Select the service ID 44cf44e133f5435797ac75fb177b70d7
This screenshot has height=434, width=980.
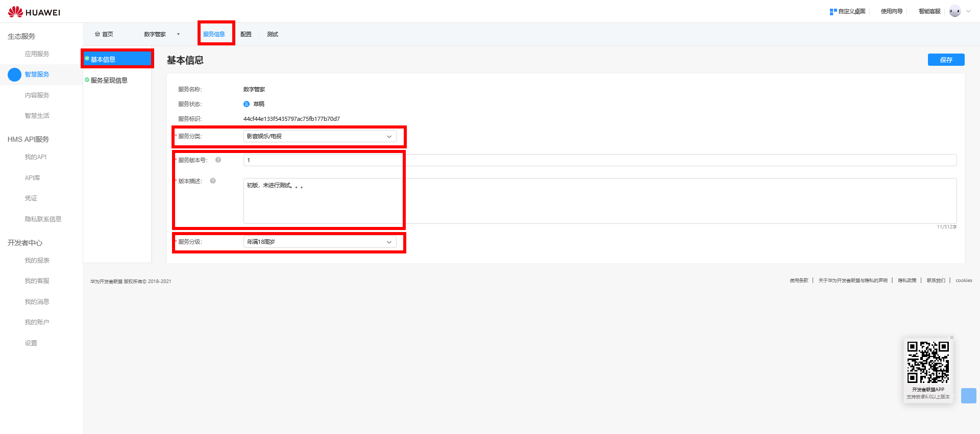coord(291,119)
